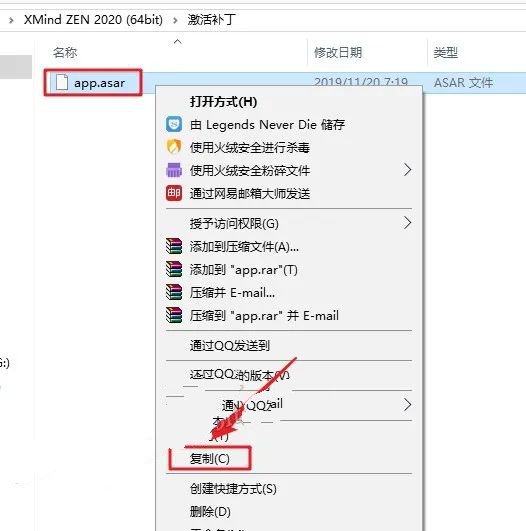Open breadcrumb chevron before XMind ZEN 2020
This screenshot has width=526, height=531.
click(x=11, y=20)
